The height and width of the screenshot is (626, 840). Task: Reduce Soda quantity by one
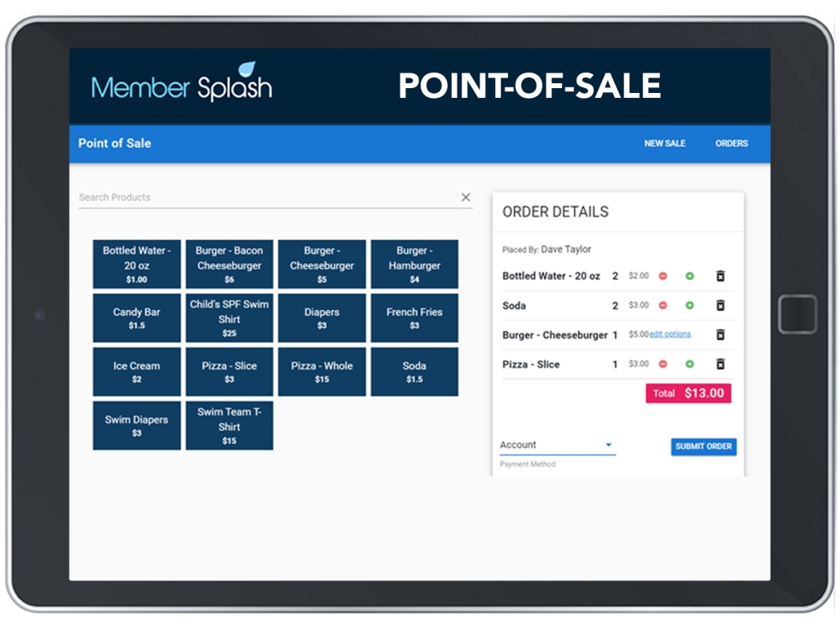[x=663, y=305]
